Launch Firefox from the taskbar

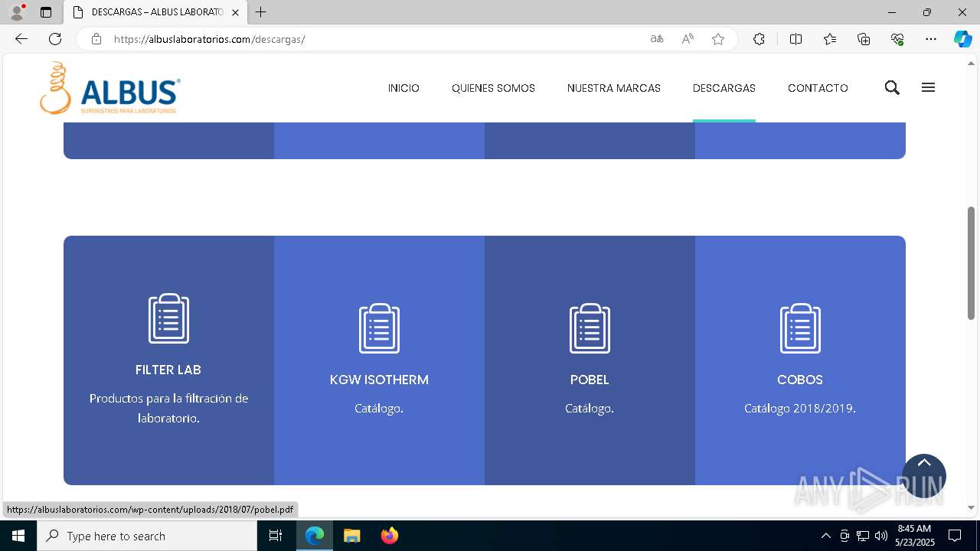[390, 536]
